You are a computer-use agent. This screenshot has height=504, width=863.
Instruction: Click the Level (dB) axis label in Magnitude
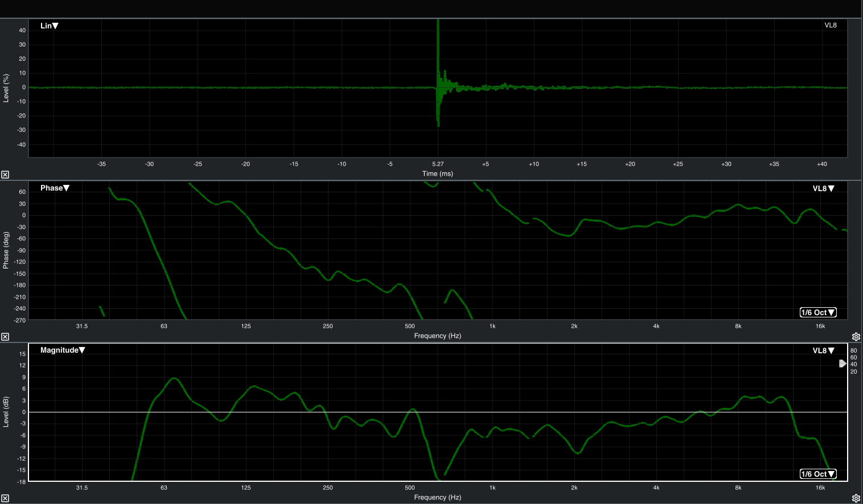[x=6, y=412]
